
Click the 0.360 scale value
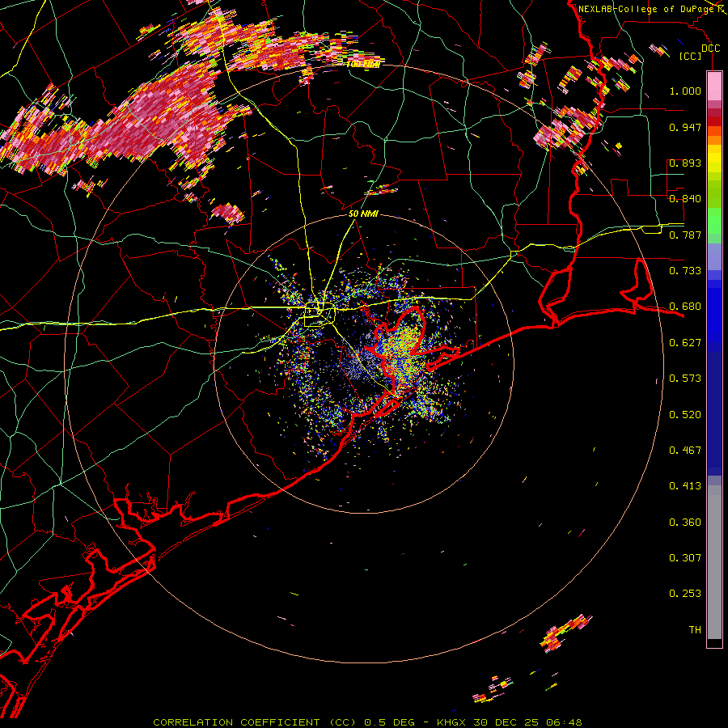pyautogui.click(x=685, y=523)
